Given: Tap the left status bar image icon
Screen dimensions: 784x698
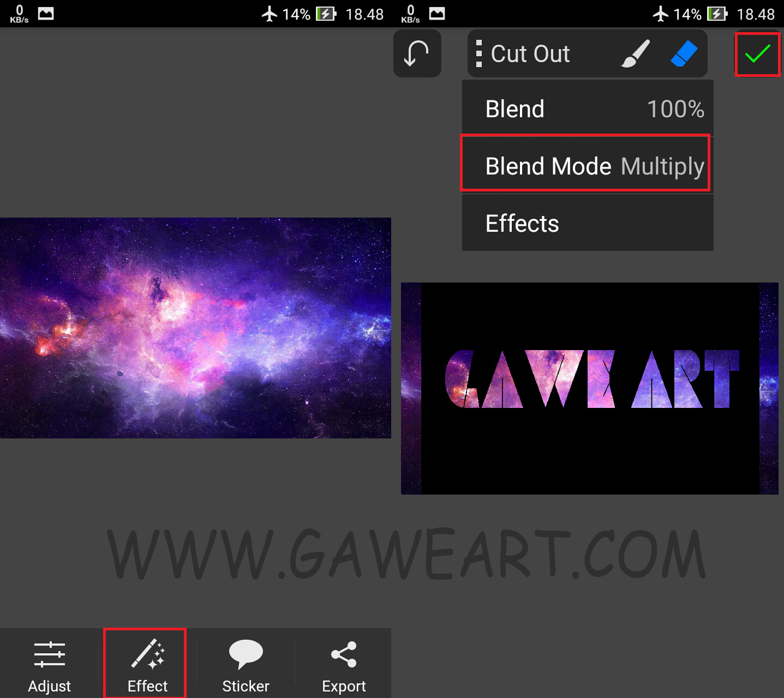Looking at the screenshot, I should (46, 14).
